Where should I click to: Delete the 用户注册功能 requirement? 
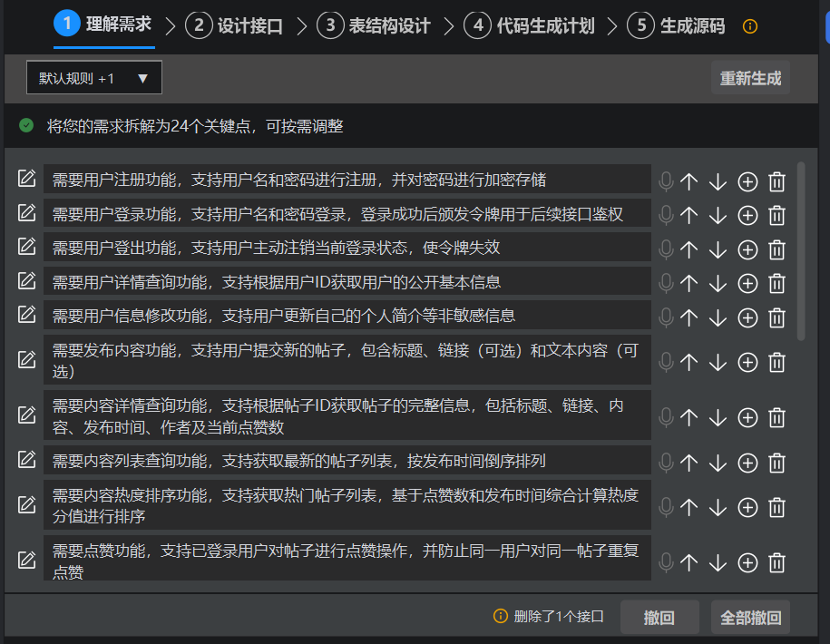point(776,181)
